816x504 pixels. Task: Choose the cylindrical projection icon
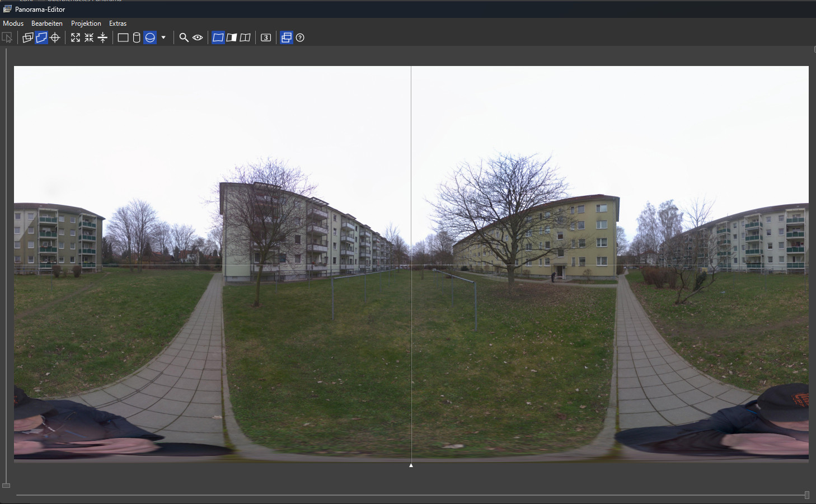pos(137,37)
